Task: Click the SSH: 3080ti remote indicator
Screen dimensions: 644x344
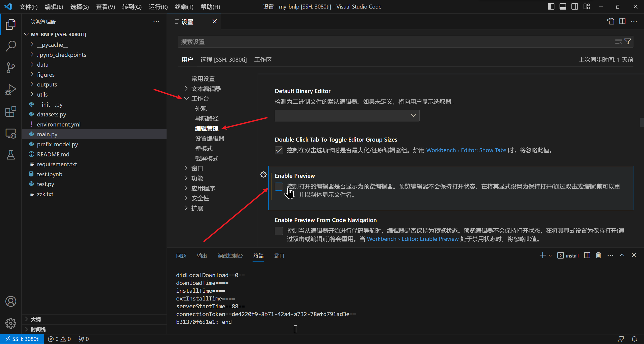Action: tap(22, 339)
